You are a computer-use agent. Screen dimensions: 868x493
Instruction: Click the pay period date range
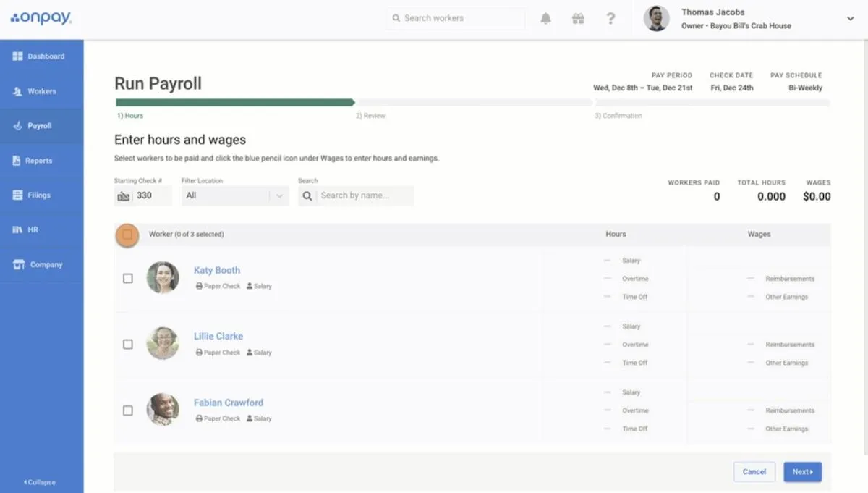pyautogui.click(x=642, y=88)
